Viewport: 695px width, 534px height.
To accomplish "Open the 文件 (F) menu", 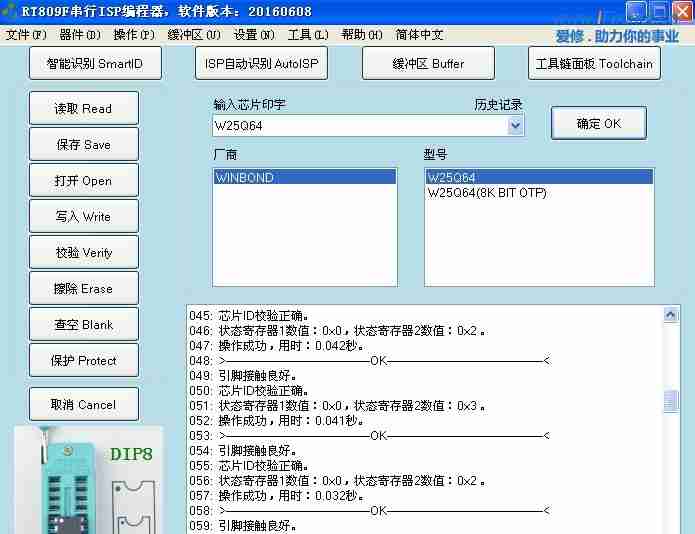I will (x=26, y=35).
